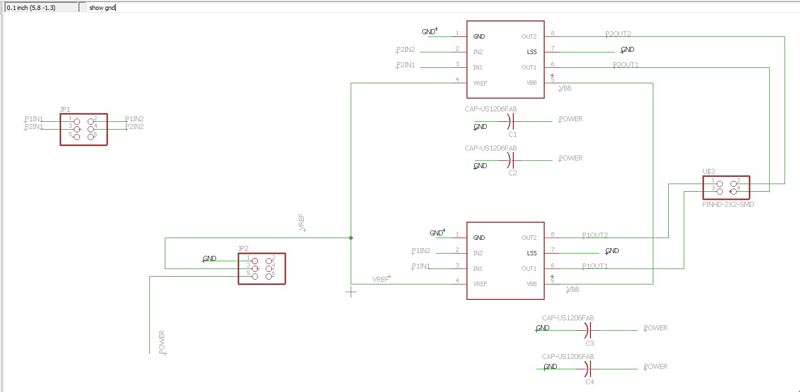Image resolution: width=800 pixels, height=392 pixels.
Task: Select the U$3 2x2 header symbol
Action: pos(726,188)
